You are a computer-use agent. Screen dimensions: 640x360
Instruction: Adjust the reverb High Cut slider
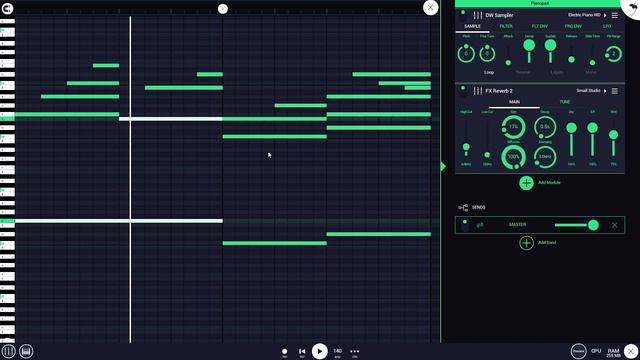466,139
